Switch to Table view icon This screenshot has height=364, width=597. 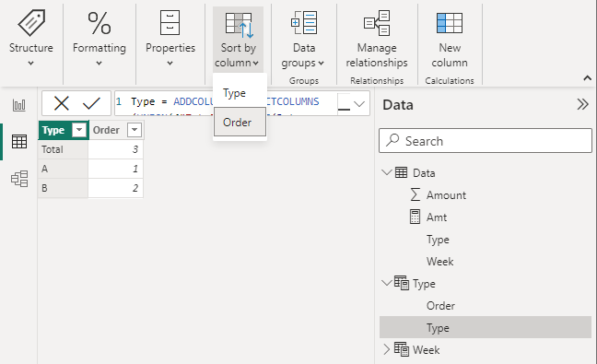[x=19, y=142]
